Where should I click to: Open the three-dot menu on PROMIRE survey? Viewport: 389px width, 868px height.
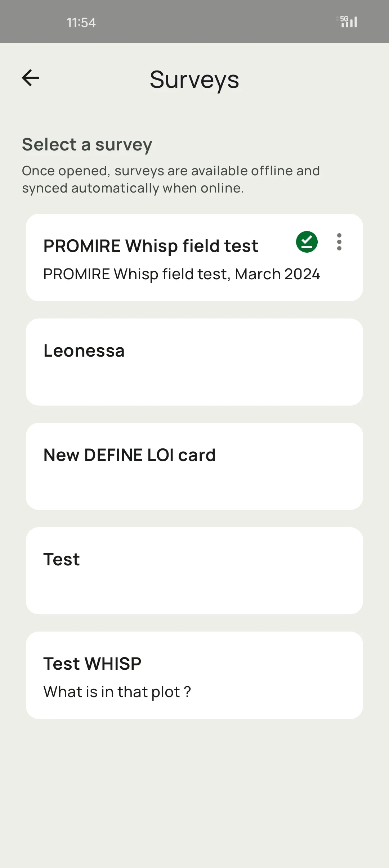tap(339, 242)
